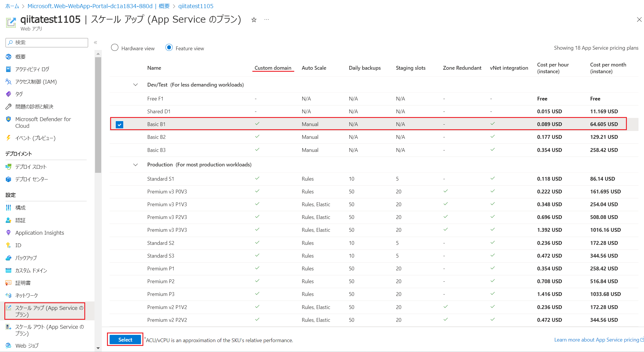The width and height of the screenshot is (644, 352).
Task: Open the more options ellipsis in the header
Action: 266,19
